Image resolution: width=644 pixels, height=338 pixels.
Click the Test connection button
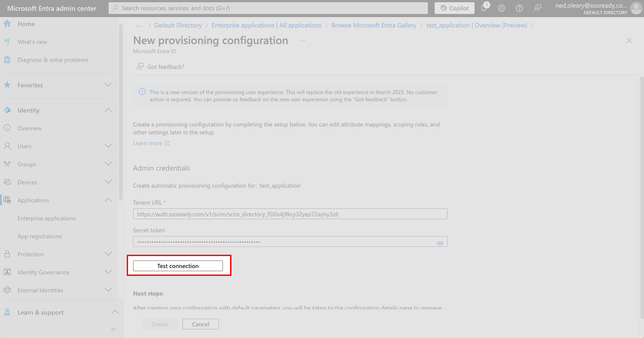(178, 266)
